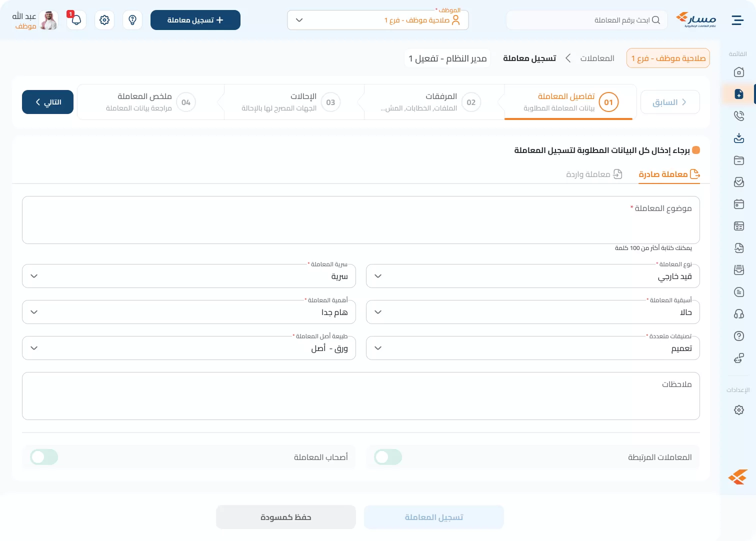Viewport: 756px width, 541px height.
Task: Click the صلاحية موظف - فرع 1 orange badge
Action: pyautogui.click(x=668, y=58)
